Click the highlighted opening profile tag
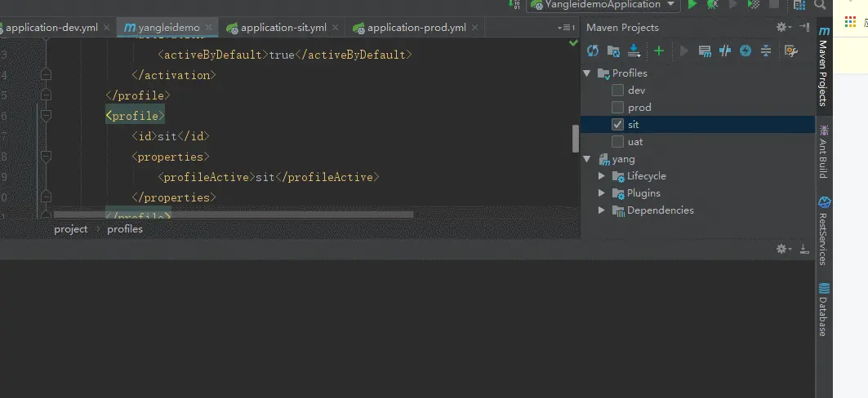The image size is (868, 398). click(x=135, y=116)
